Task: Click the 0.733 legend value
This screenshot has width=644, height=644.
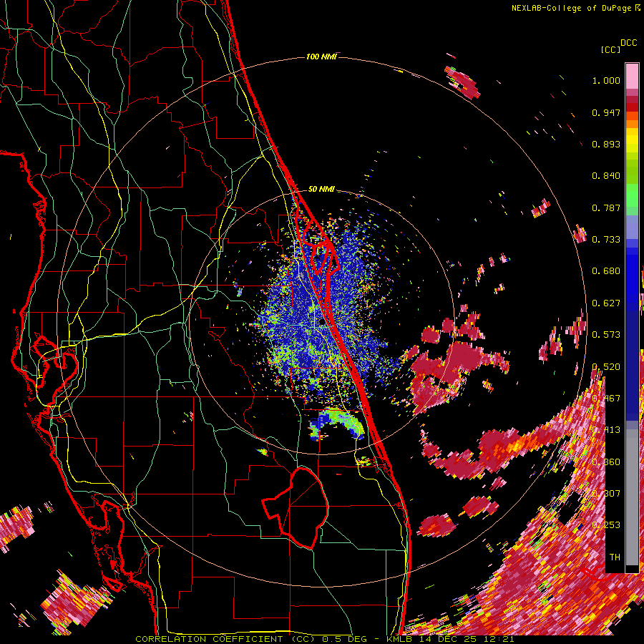Action: (606, 240)
